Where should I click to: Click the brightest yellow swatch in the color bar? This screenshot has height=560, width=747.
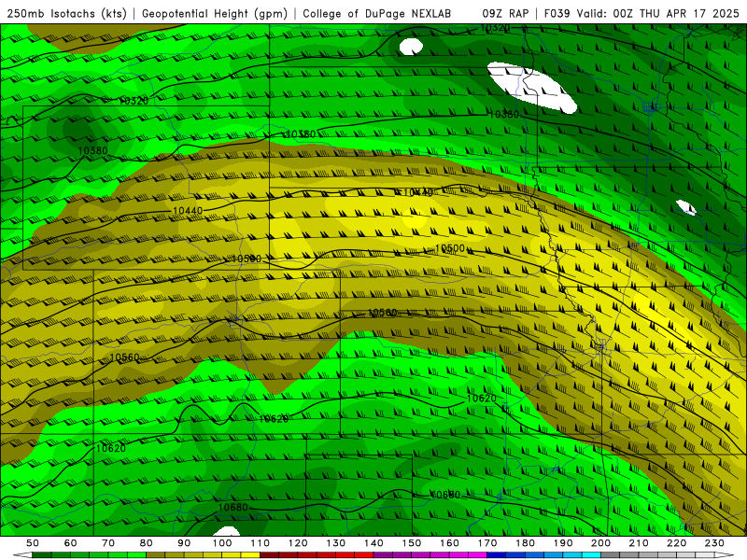[250, 555]
